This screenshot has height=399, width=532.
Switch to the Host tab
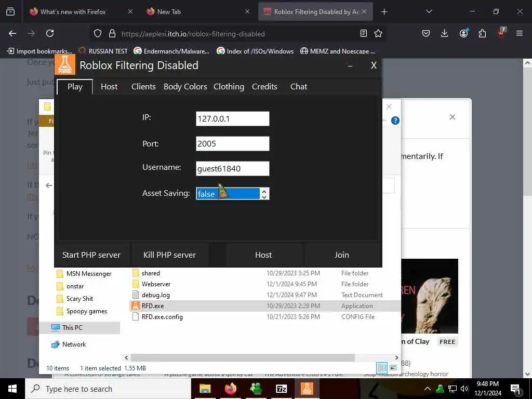[x=109, y=87]
